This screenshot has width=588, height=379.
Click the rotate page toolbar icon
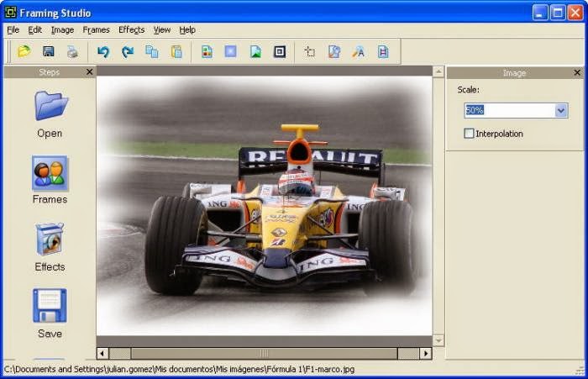333,52
